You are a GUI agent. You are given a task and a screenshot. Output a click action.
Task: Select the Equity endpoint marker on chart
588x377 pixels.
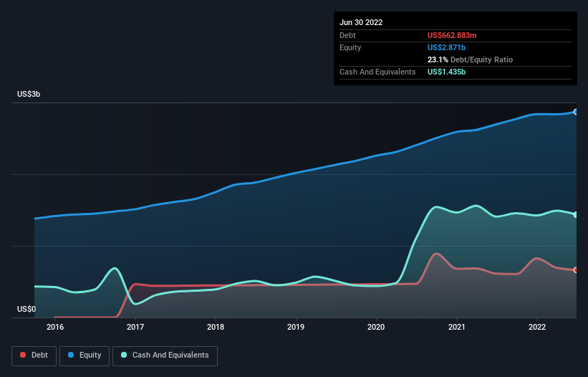coord(576,112)
